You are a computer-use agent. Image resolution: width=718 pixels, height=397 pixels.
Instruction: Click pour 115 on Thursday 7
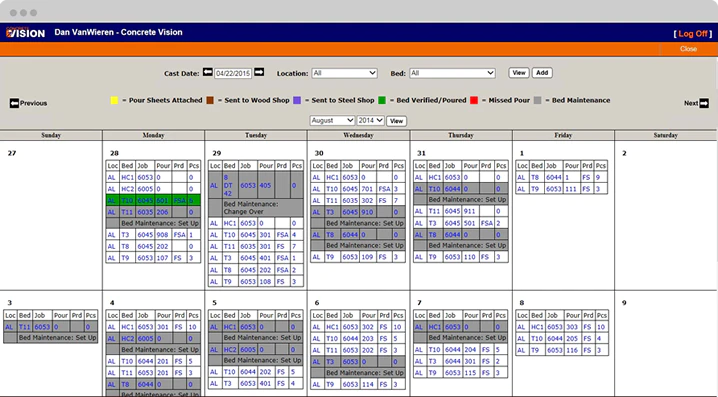[x=470, y=373]
